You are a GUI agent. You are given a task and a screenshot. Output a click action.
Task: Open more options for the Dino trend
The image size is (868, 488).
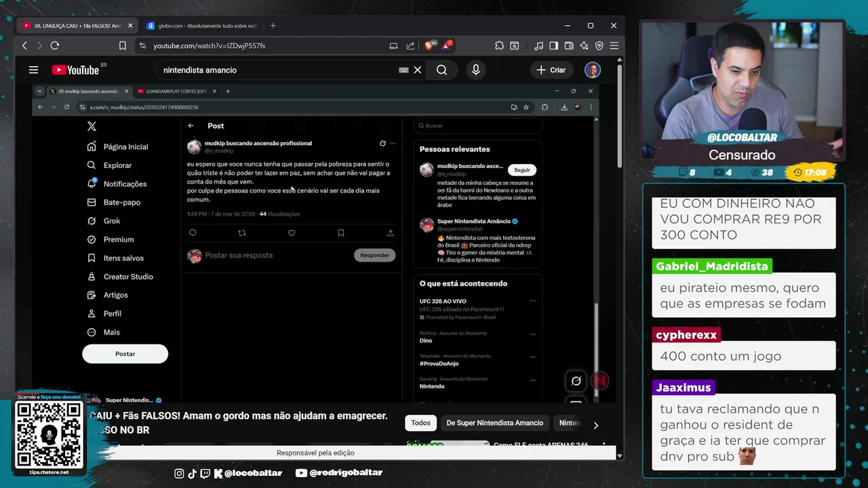pos(532,334)
